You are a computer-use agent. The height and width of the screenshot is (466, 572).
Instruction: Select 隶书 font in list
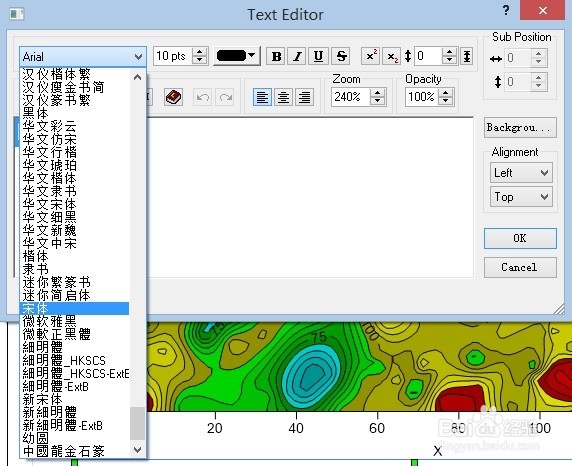click(74, 269)
